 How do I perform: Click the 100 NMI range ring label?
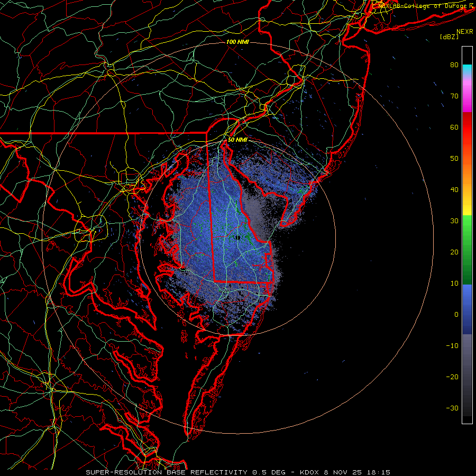[237, 42]
